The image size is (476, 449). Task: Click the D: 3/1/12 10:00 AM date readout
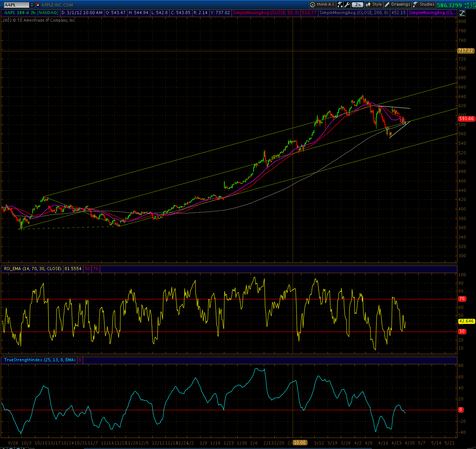(x=82, y=13)
